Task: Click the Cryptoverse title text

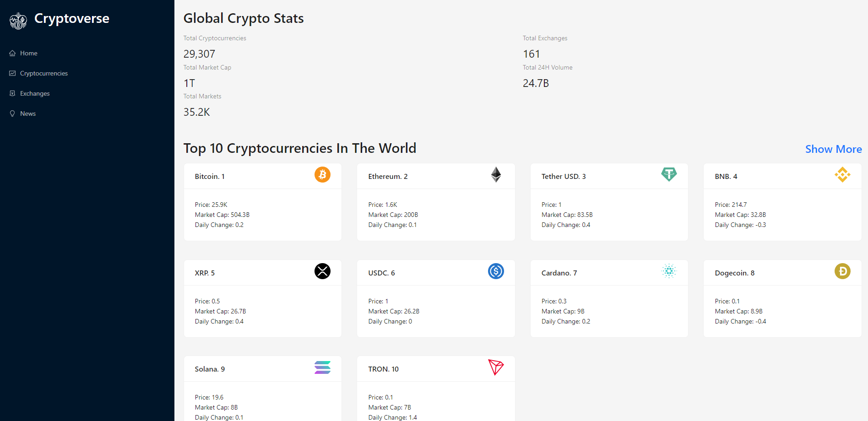Action: (72, 18)
